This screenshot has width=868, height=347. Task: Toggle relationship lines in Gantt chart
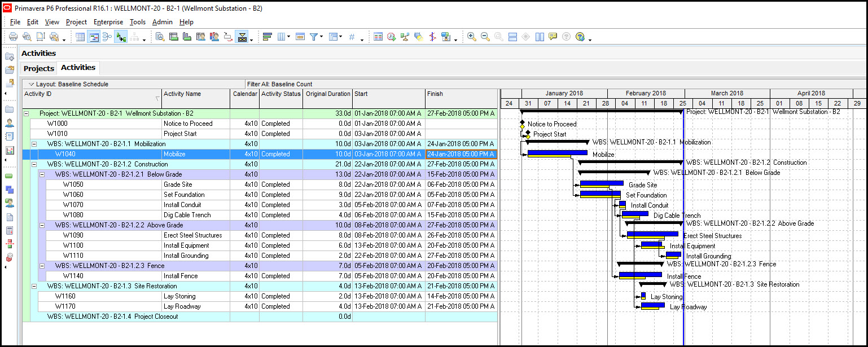pyautogui.click(x=121, y=37)
